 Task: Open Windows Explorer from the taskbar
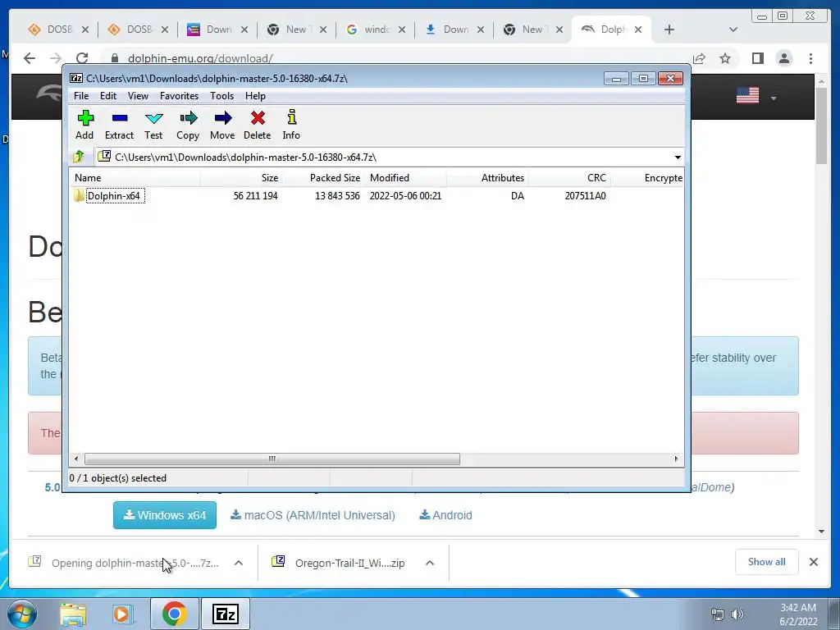pyautogui.click(x=73, y=614)
